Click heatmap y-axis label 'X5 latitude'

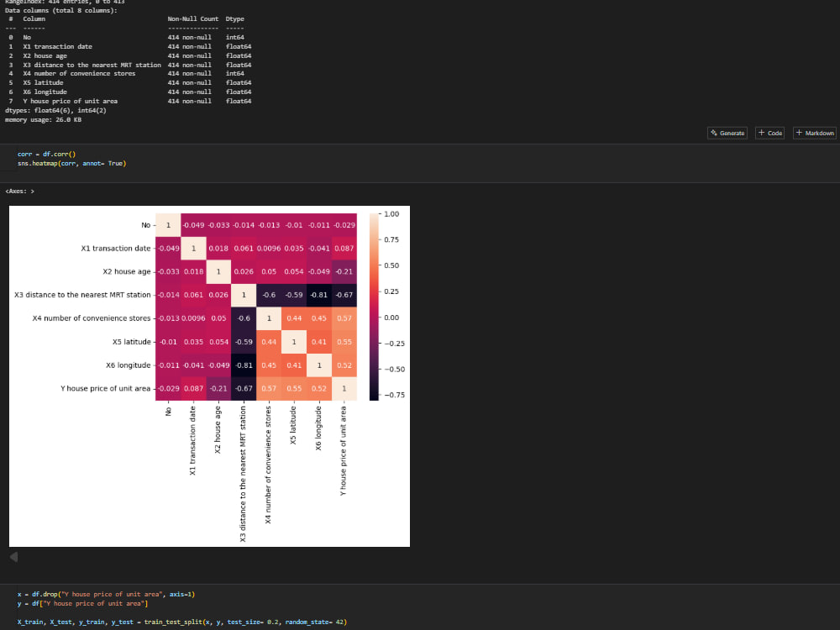pyautogui.click(x=132, y=342)
